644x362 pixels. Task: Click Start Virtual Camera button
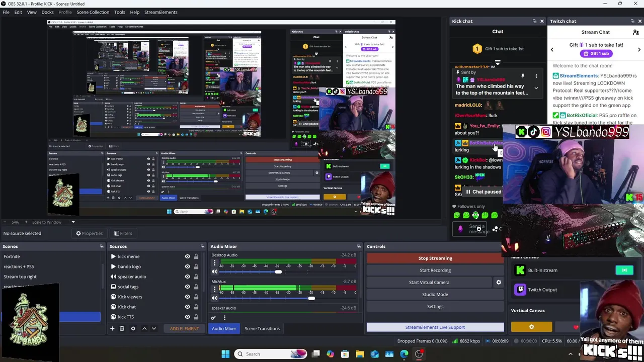click(429, 282)
